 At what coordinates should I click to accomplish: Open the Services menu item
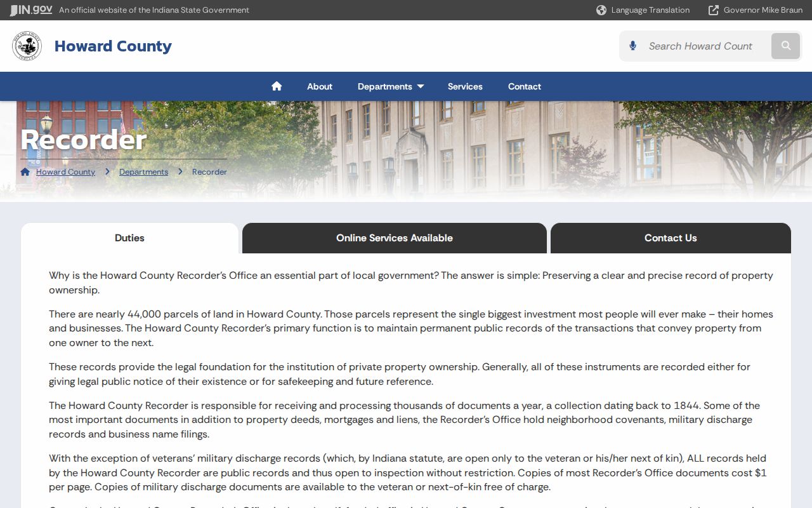click(x=465, y=86)
